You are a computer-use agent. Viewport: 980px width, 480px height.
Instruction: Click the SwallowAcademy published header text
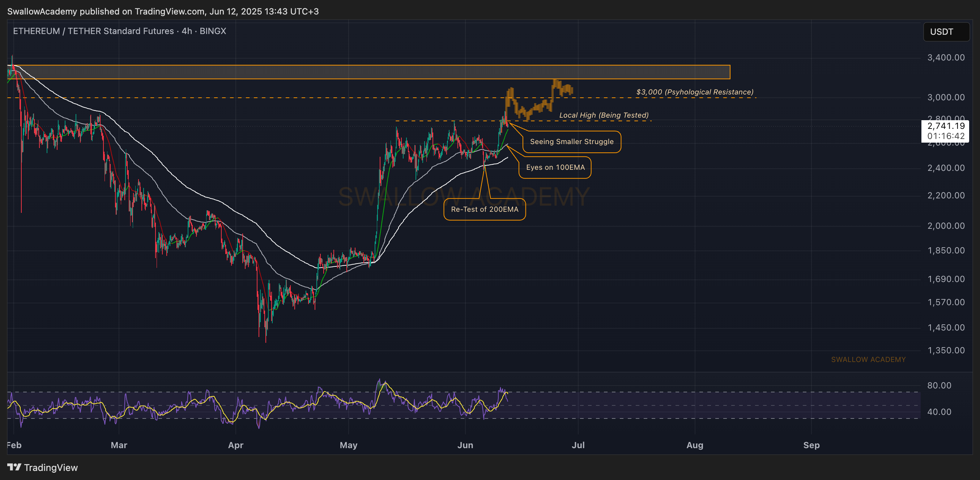tap(163, 12)
